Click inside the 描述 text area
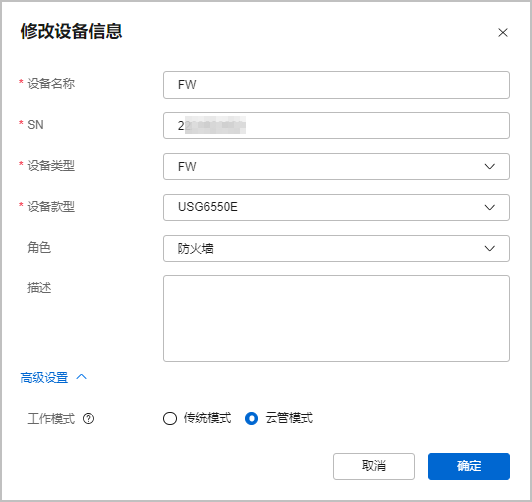 click(x=336, y=318)
